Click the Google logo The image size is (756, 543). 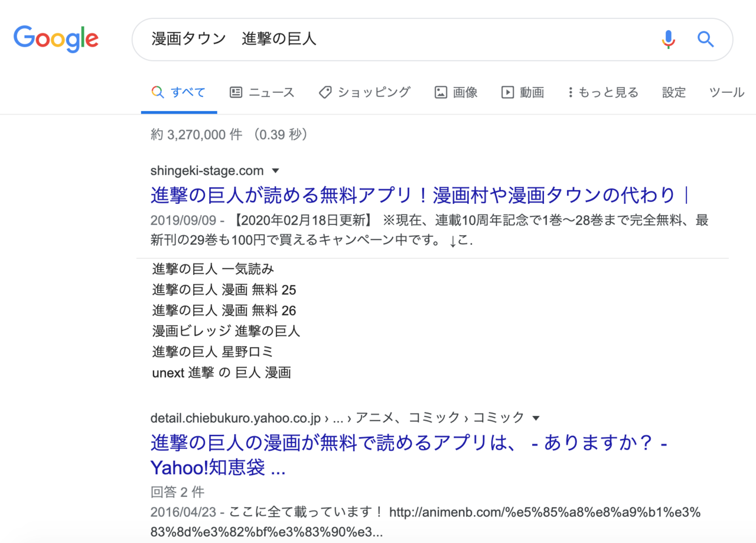56,39
